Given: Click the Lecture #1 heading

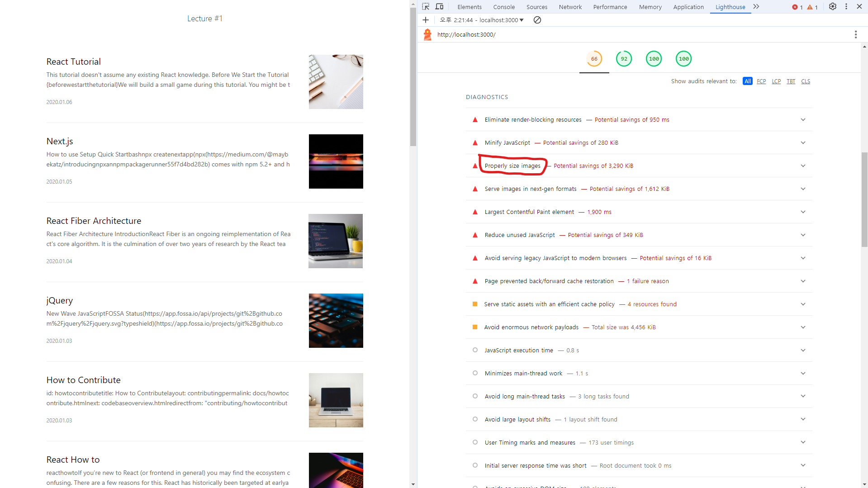Looking at the screenshot, I should [x=205, y=19].
